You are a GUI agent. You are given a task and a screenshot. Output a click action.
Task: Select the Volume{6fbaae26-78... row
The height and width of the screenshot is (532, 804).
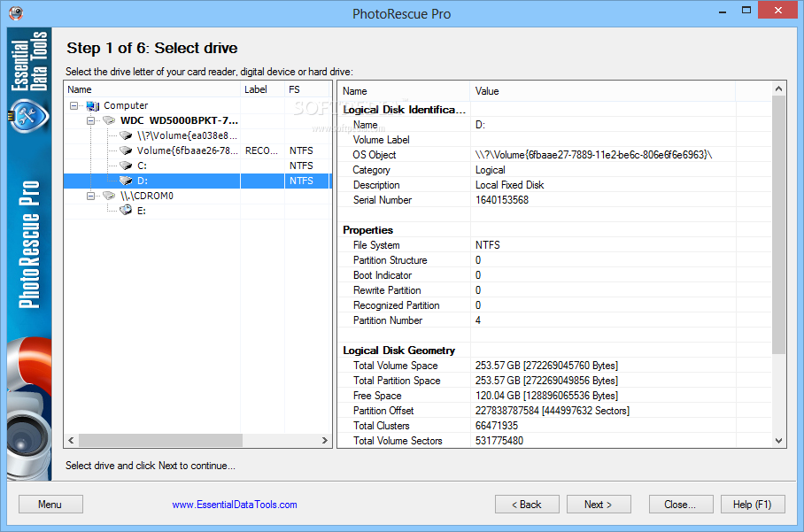click(197, 150)
